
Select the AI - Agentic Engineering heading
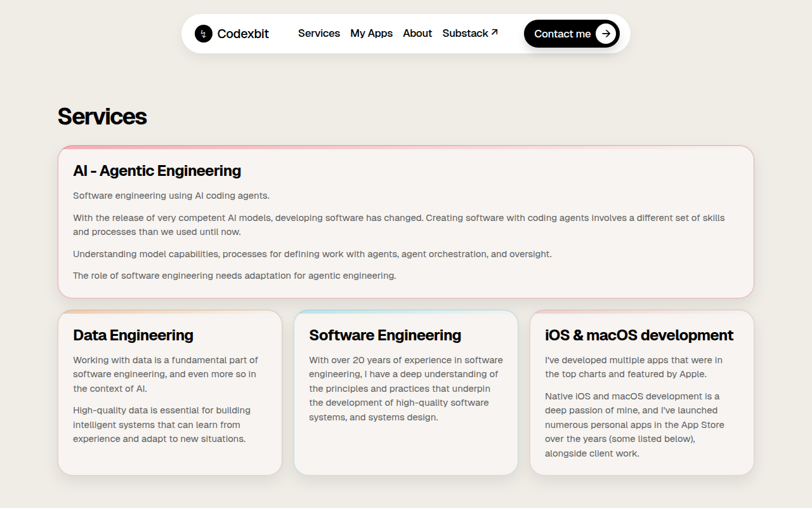(157, 171)
